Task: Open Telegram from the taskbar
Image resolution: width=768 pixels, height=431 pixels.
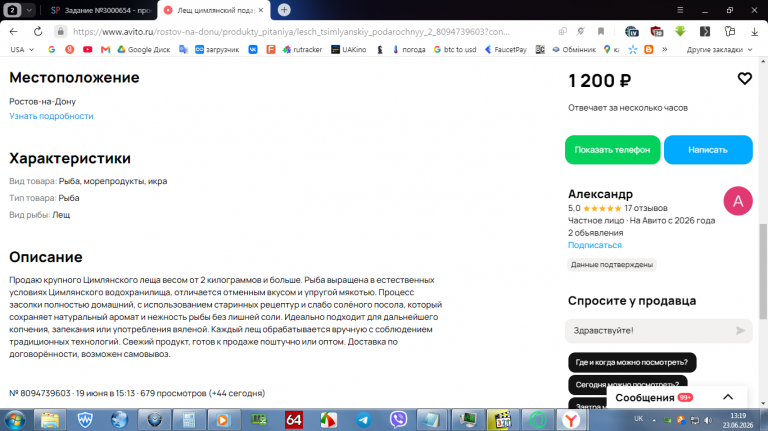Action: pos(363,420)
